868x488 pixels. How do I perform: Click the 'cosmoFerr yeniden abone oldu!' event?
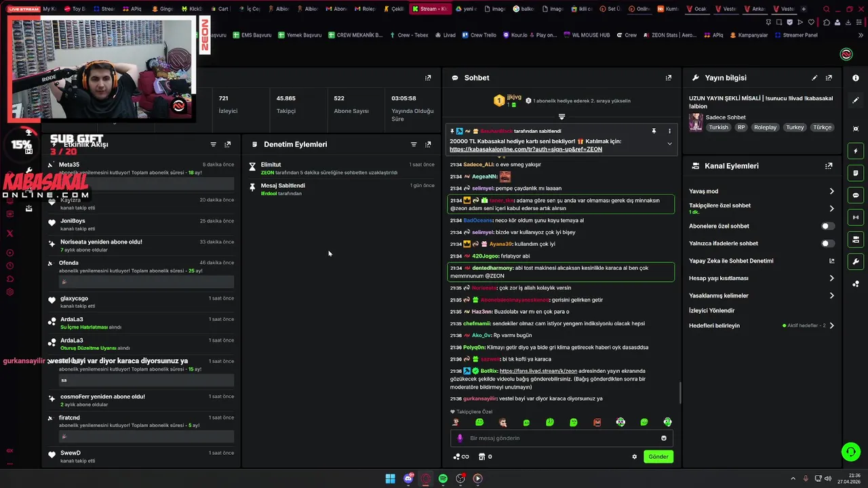coord(141,400)
